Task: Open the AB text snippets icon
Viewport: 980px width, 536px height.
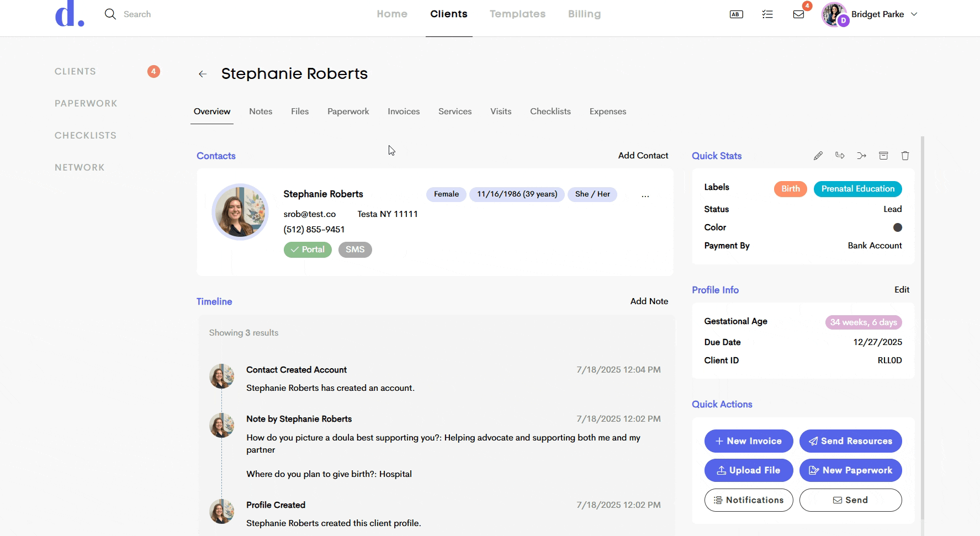Action: pos(736,14)
